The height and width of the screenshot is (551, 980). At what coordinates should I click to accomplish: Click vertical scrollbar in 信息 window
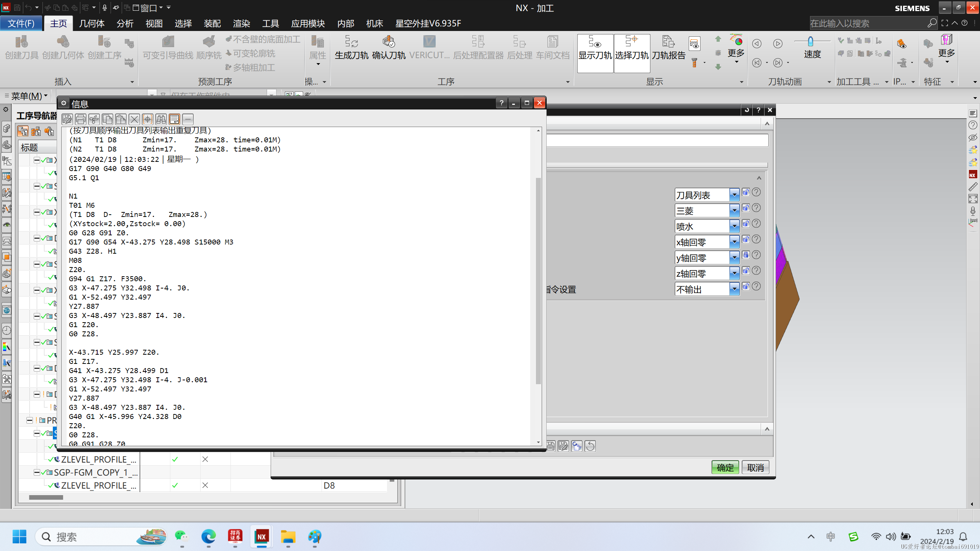pyautogui.click(x=538, y=281)
